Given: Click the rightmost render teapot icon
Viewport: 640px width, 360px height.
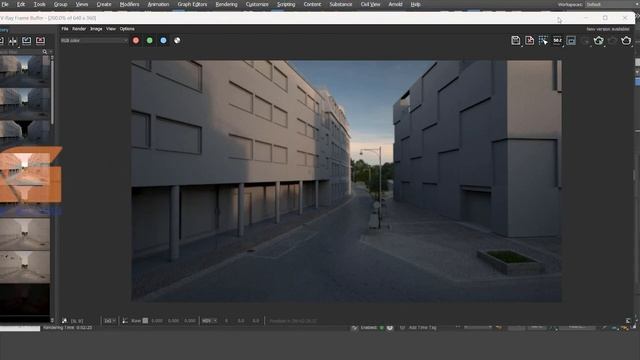Looking at the screenshot, I should tap(626, 40).
